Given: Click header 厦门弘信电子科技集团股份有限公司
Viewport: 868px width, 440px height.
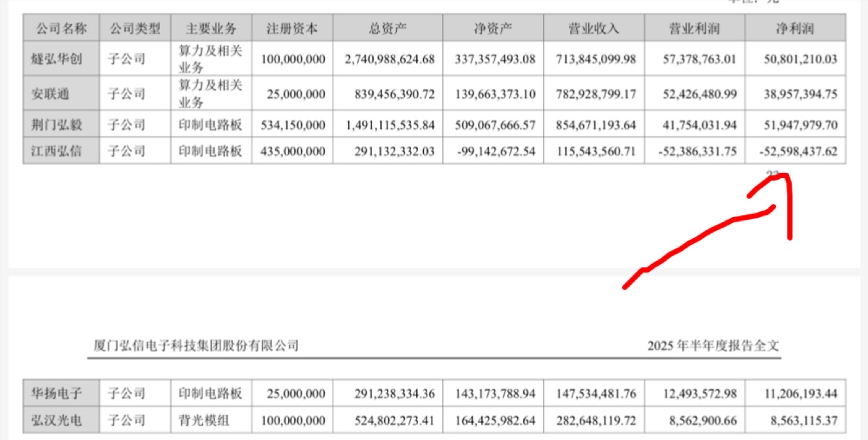Looking at the screenshot, I should 196,345.
